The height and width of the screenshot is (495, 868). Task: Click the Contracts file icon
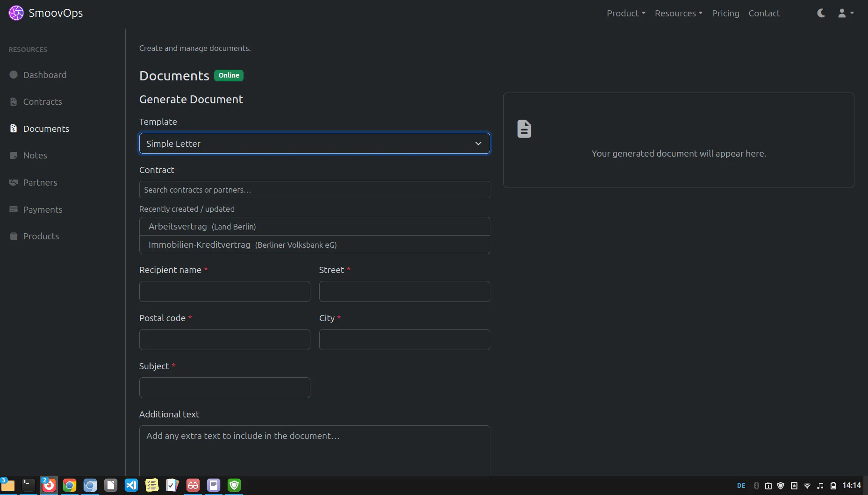click(14, 101)
